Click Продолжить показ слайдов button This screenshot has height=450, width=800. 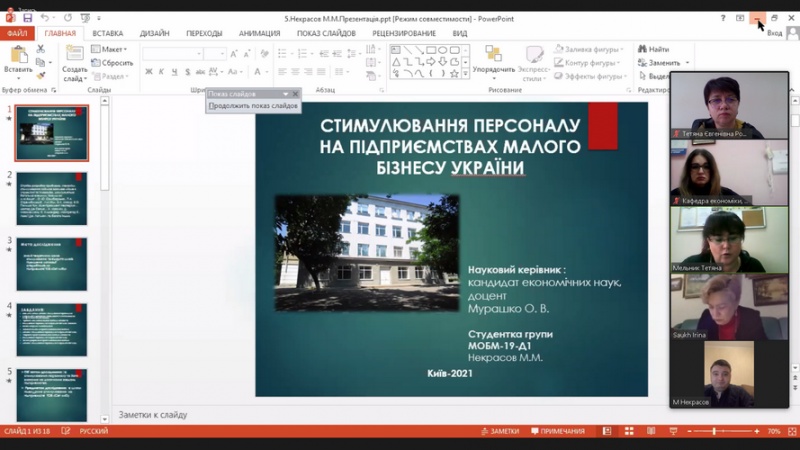coord(253,106)
